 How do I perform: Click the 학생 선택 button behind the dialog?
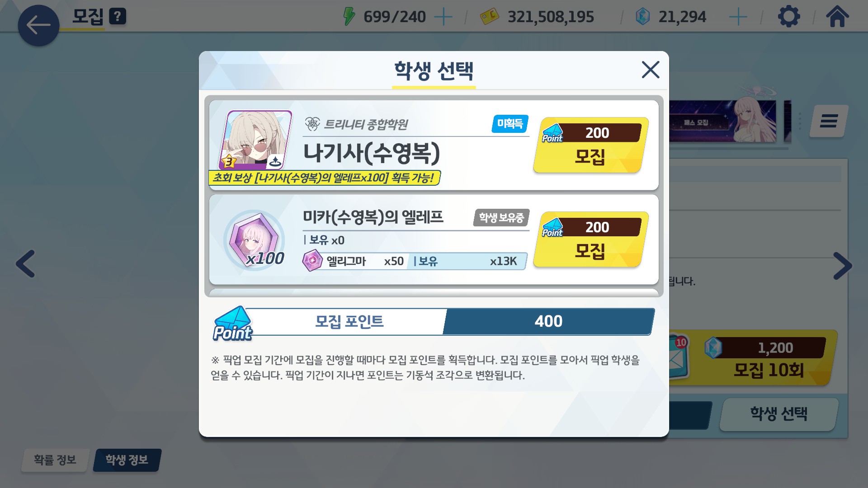coord(778,414)
